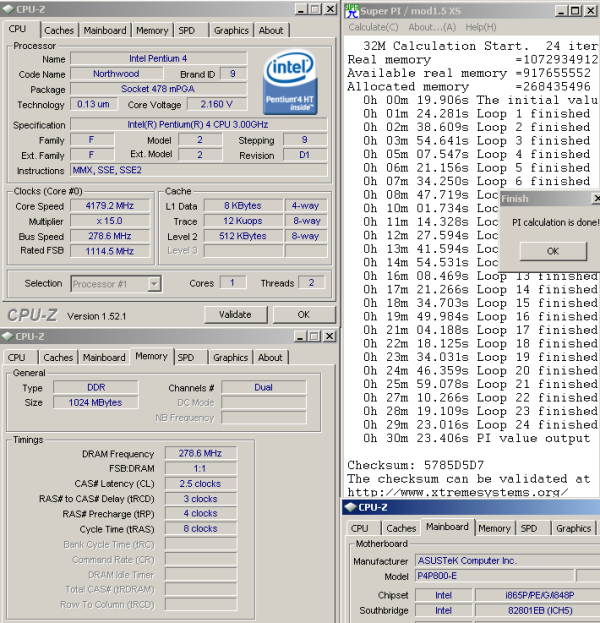This screenshot has height=623, width=600.
Task: Click the Chipset value i865P/PE/G/i848P
Action: (x=538, y=595)
